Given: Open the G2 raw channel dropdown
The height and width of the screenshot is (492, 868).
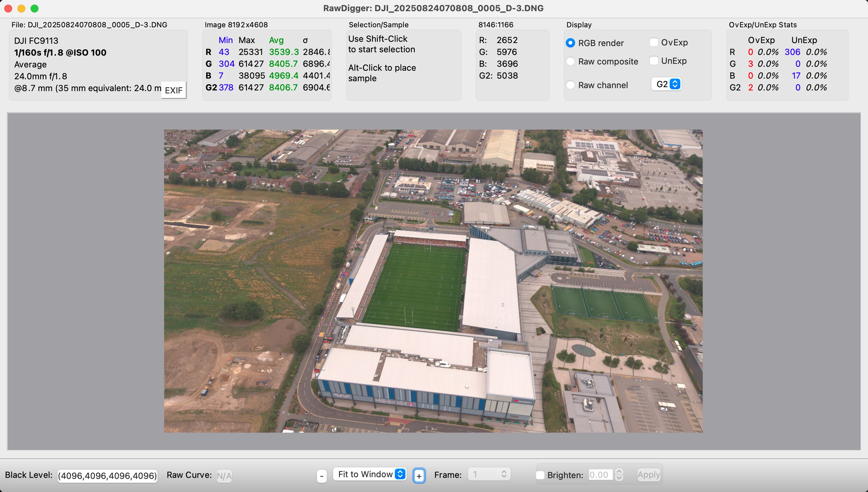Looking at the screenshot, I should point(667,84).
